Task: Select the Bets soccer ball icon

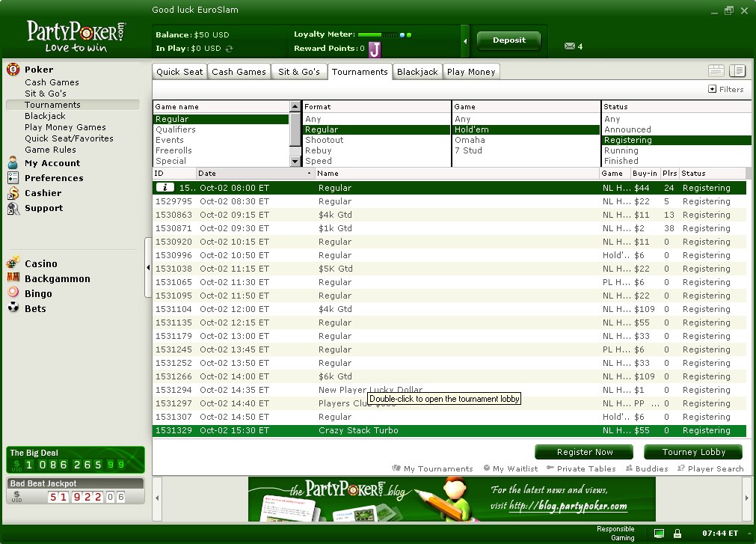Action: click(13, 308)
